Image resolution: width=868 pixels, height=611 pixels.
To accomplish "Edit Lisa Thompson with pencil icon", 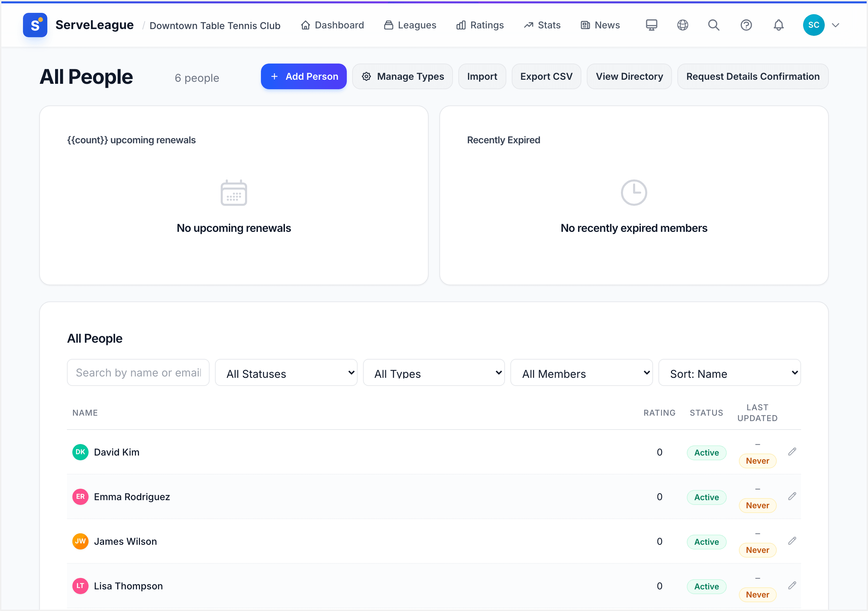I will pyautogui.click(x=792, y=585).
